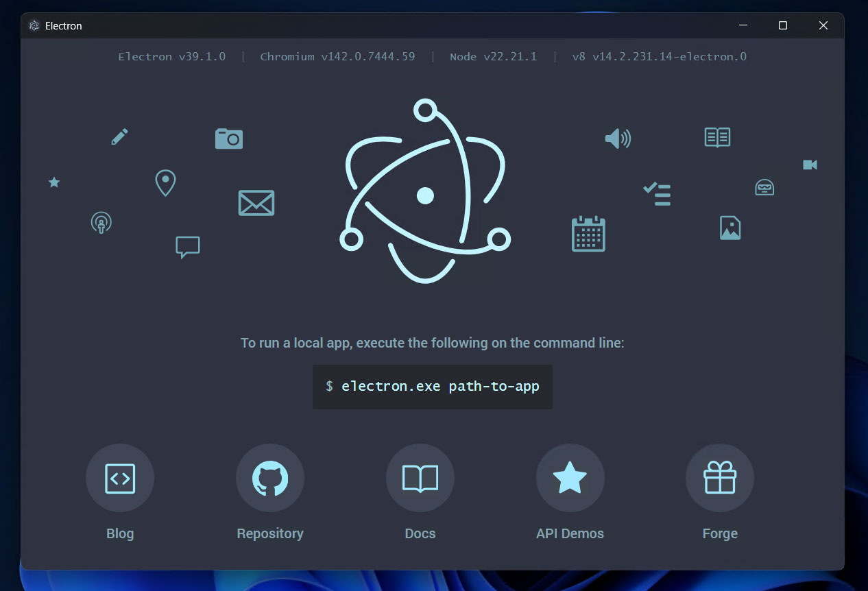Open the Blog code-bracket icon
868x591 pixels.
[x=120, y=478]
